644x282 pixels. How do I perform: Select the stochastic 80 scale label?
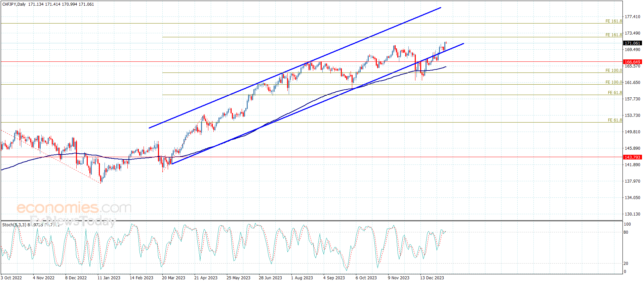(626, 232)
